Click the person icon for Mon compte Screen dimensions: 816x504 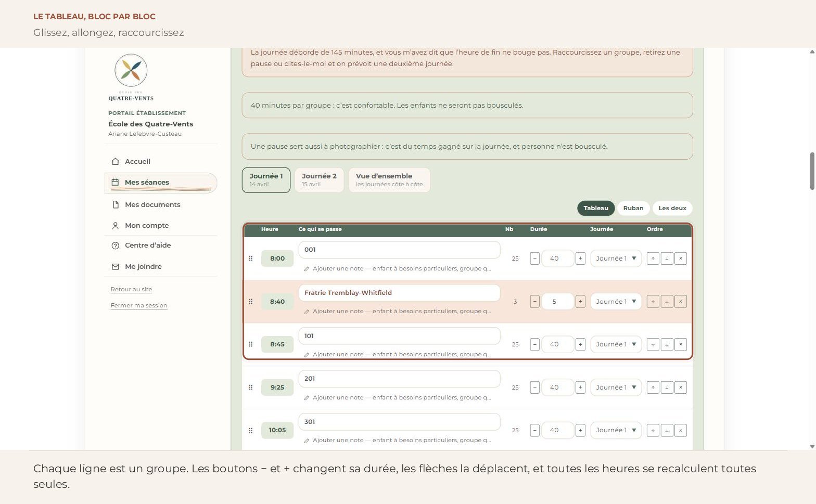pyautogui.click(x=116, y=226)
